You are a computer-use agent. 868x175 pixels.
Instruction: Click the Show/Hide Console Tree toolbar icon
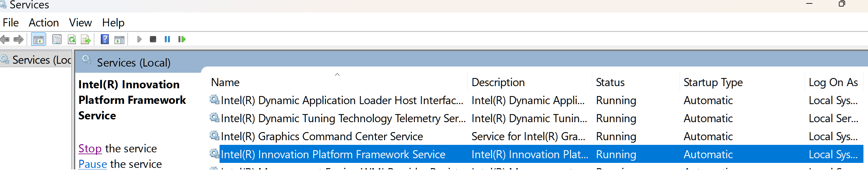point(38,40)
